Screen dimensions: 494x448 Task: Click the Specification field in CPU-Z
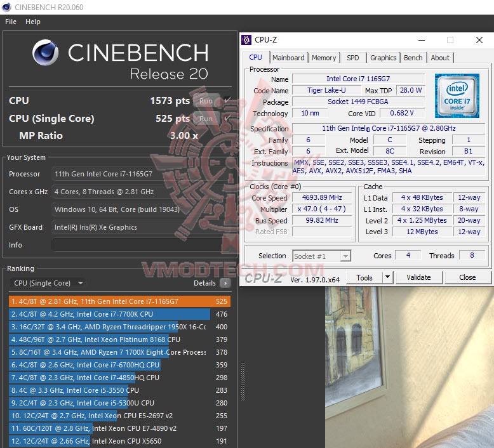pos(389,128)
